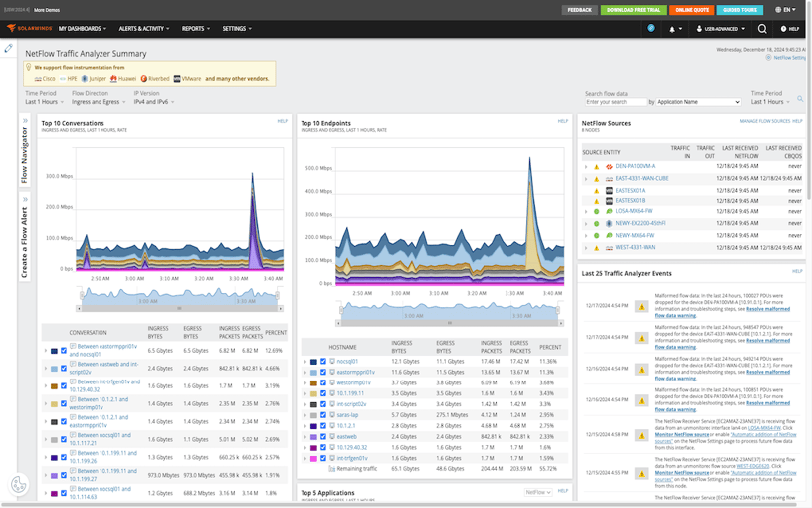
Task: Uncheck the eastweb endpoint checkbox
Action: pos(324,436)
